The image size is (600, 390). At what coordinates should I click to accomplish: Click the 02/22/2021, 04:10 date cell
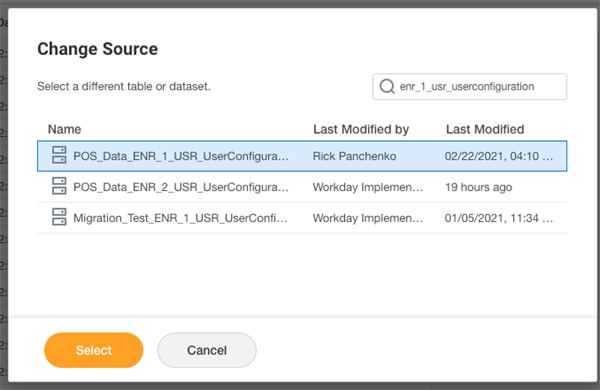click(x=499, y=156)
